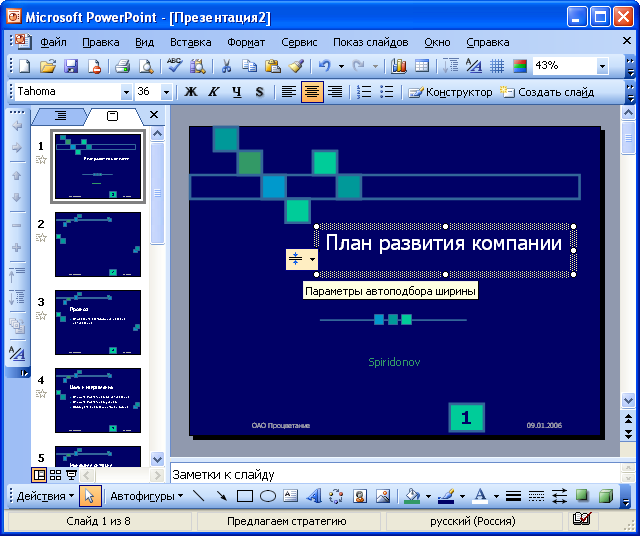Undo the last action
640x536 pixels.
(324, 66)
